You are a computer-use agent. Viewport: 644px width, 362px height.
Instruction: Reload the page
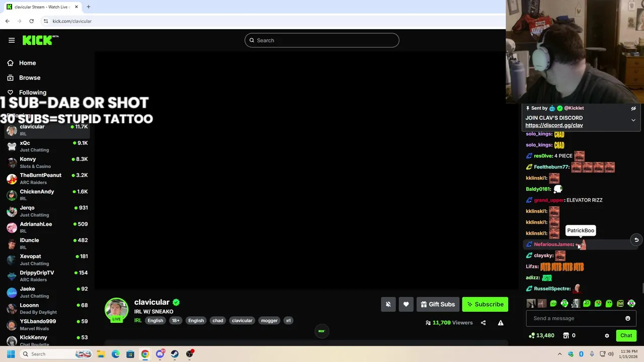(31, 21)
